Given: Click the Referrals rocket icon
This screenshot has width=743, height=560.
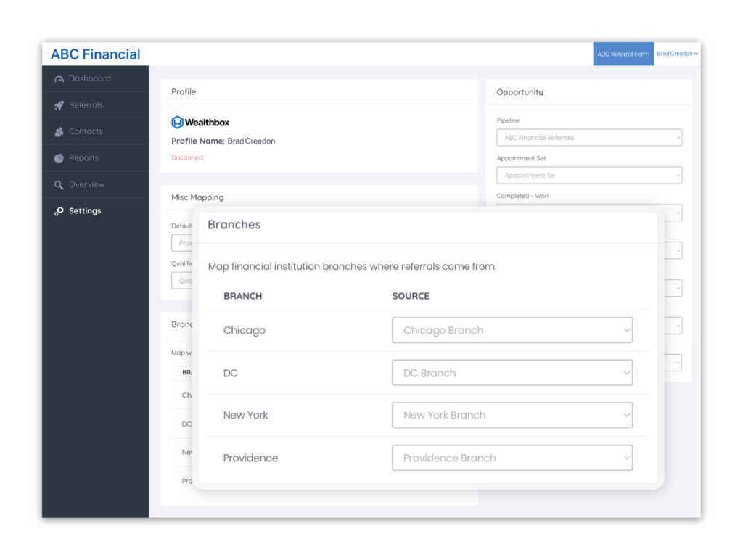Looking at the screenshot, I should 59,104.
